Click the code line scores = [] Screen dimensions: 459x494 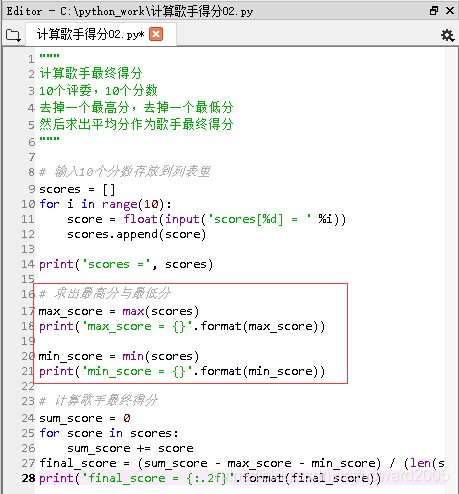[x=77, y=189]
